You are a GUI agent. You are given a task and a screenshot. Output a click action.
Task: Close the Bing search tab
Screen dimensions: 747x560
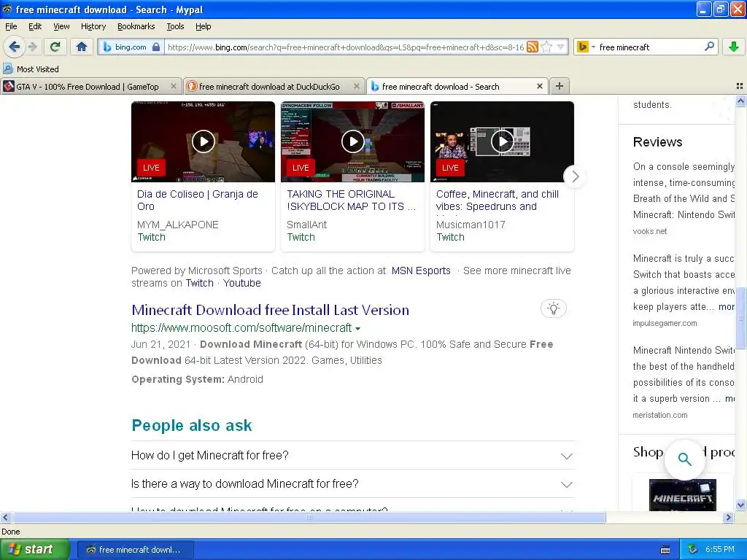539,86
